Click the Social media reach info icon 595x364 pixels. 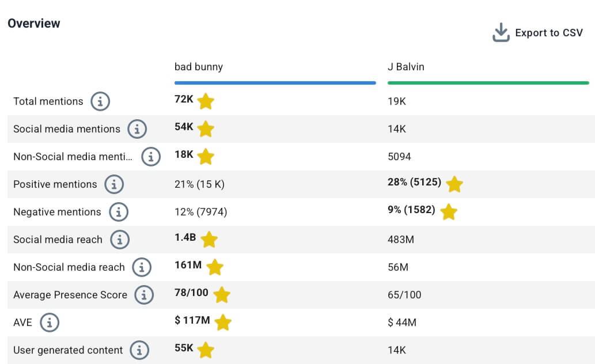(120, 240)
